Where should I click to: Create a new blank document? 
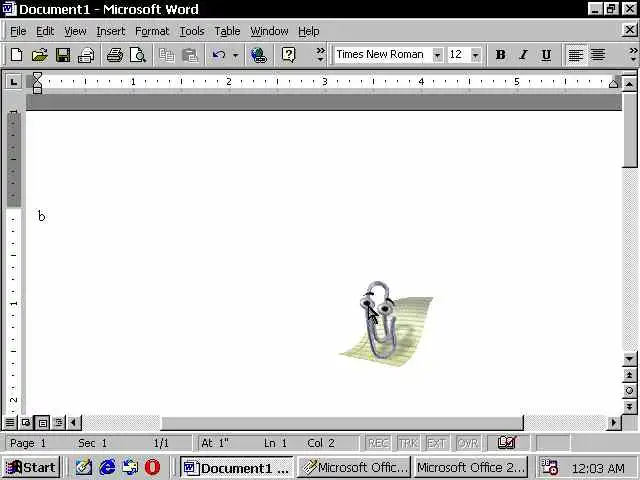[16, 55]
